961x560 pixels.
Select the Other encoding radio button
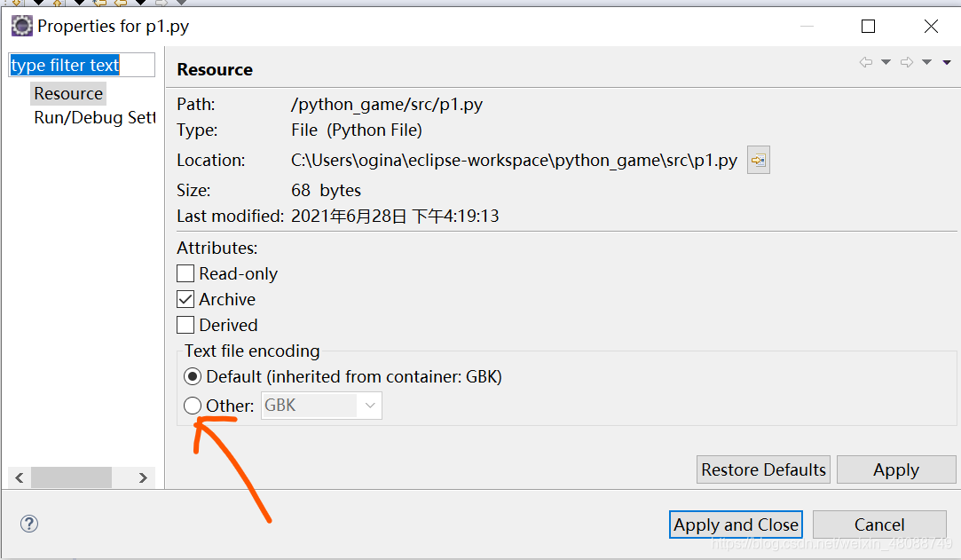point(192,406)
